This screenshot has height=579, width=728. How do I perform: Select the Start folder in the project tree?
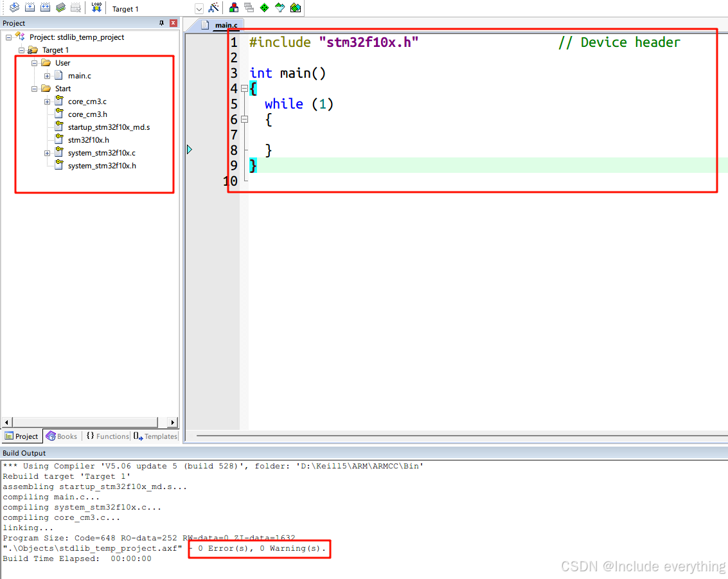pos(63,89)
